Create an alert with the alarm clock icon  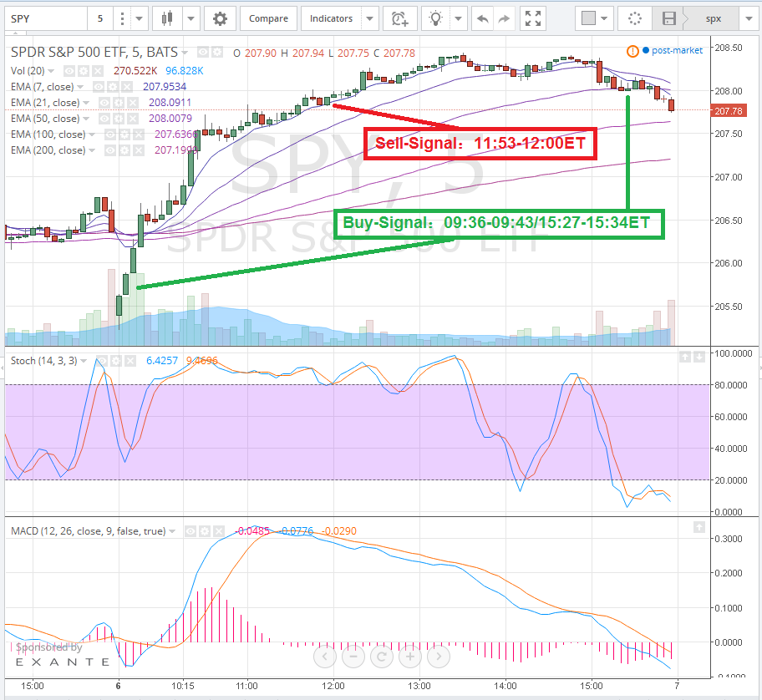[x=400, y=18]
